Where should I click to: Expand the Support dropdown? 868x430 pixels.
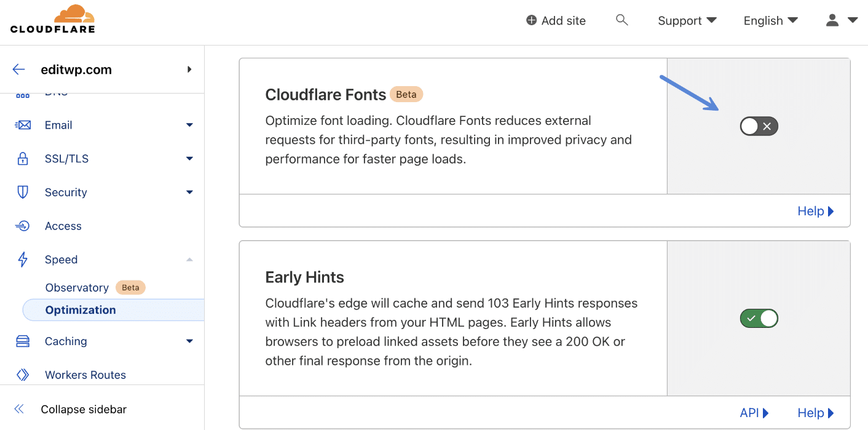pos(687,20)
